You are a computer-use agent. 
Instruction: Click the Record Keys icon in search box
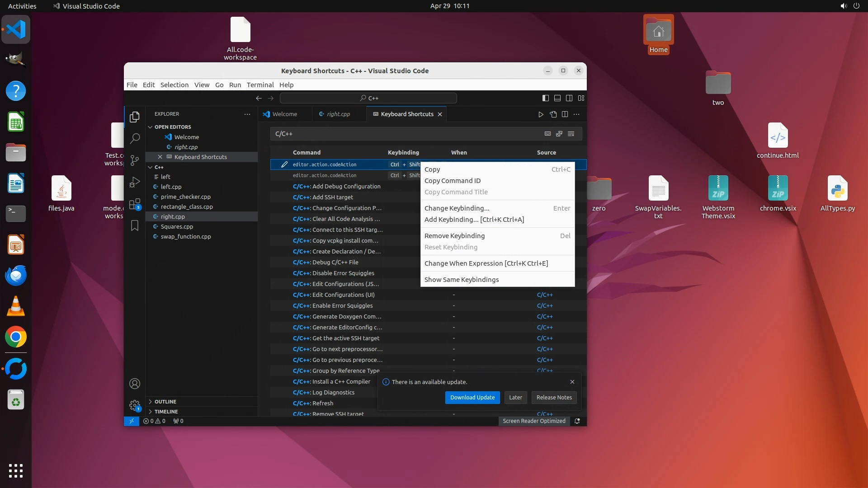(x=547, y=134)
